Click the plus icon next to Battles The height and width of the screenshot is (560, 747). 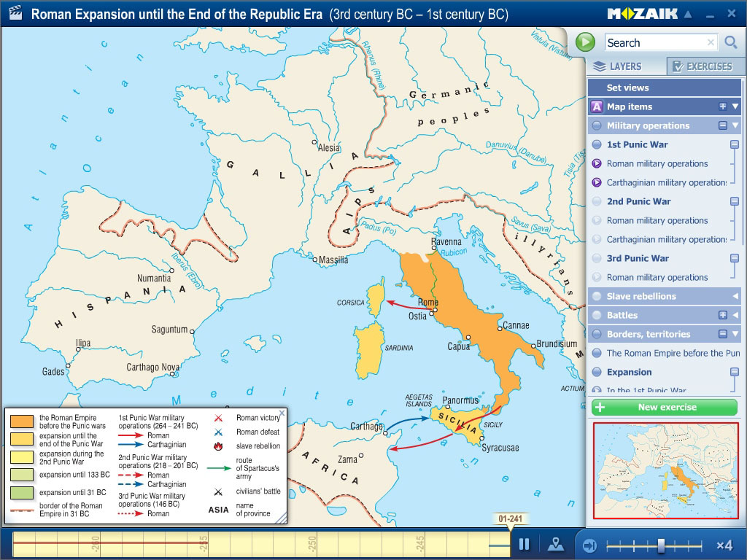(723, 315)
